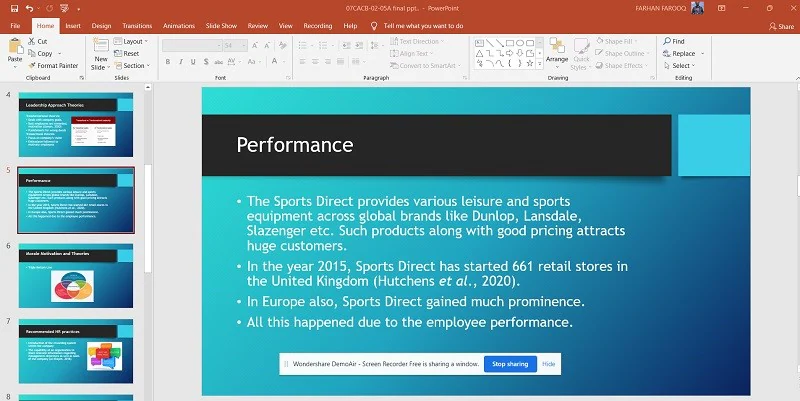Pick the Font Color A button
The height and width of the screenshot is (401, 800).
274,61
